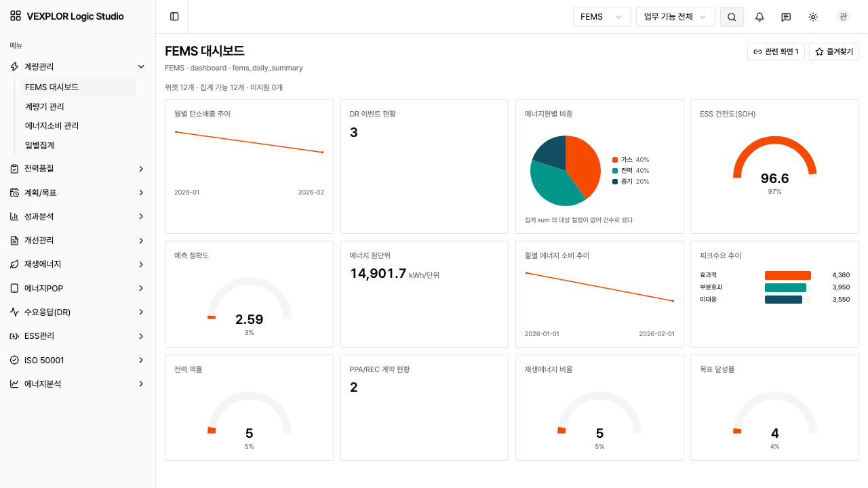Click the 재생에너지 leaf icon
Image resolution: width=868 pixels, height=488 pixels.
click(x=14, y=264)
